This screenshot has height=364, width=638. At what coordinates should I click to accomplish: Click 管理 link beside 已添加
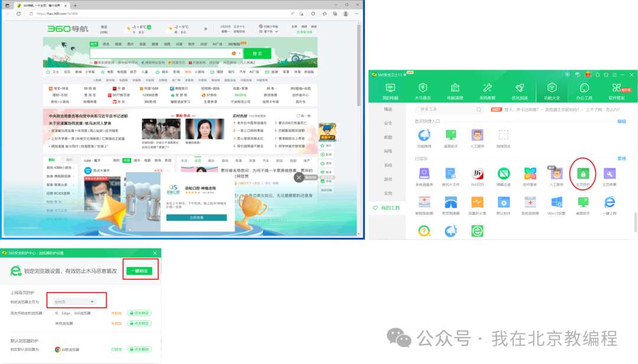tap(621, 159)
